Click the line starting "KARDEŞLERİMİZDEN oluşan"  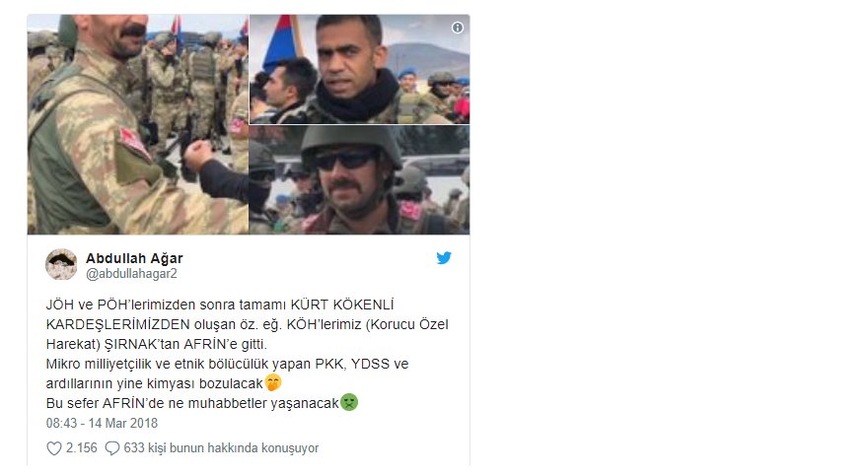[x=247, y=324]
